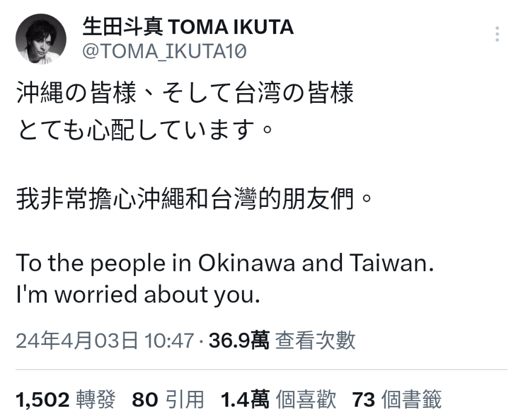The image size is (523, 420).
Task: Click the sentence To the people in Okinawa and Taiwan
Action: [x=225, y=263]
